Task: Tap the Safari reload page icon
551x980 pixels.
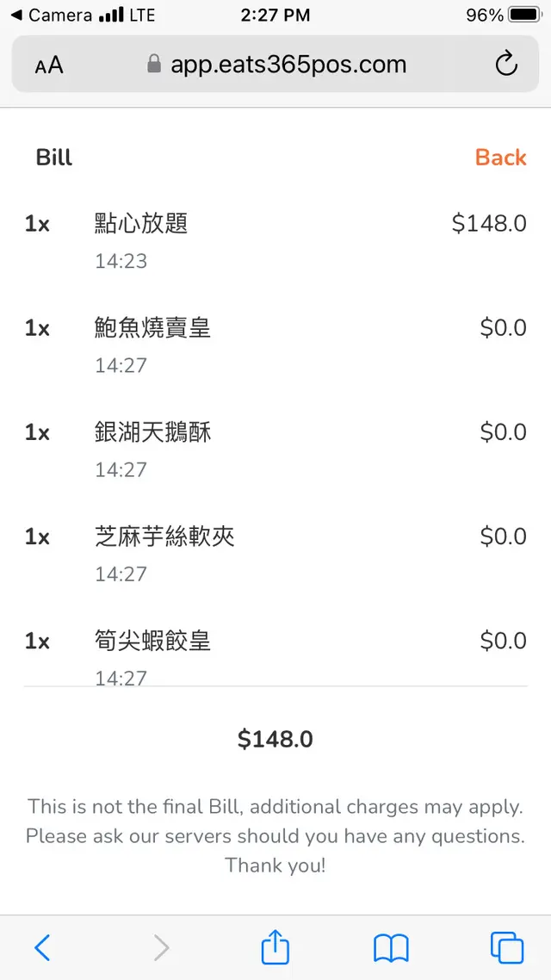Action: click(506, 64)
